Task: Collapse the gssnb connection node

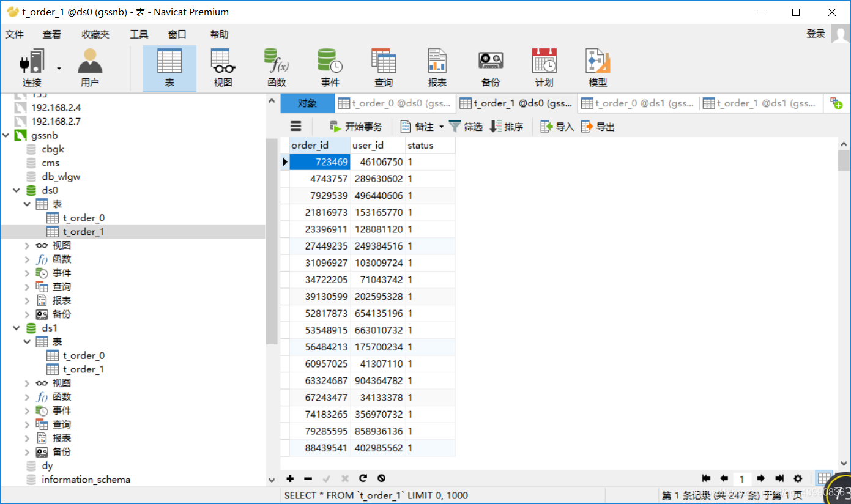Action: click(6, 135)
